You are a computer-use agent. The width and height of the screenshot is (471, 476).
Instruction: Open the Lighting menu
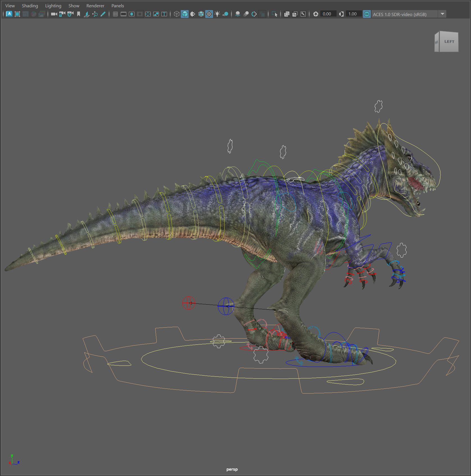tap(53, 6)
